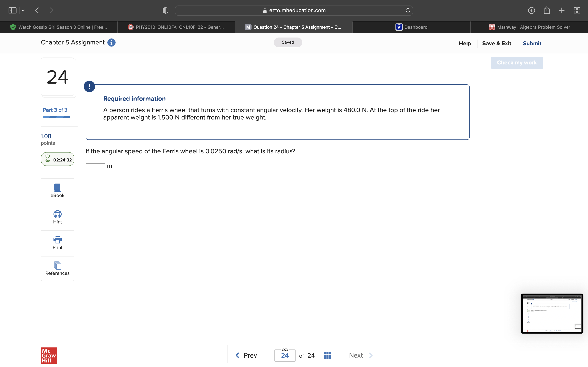Image resolution: width=588 pixels, height=367 pixels.
Task: Show the tab overview grid
Action: (577, 10)
